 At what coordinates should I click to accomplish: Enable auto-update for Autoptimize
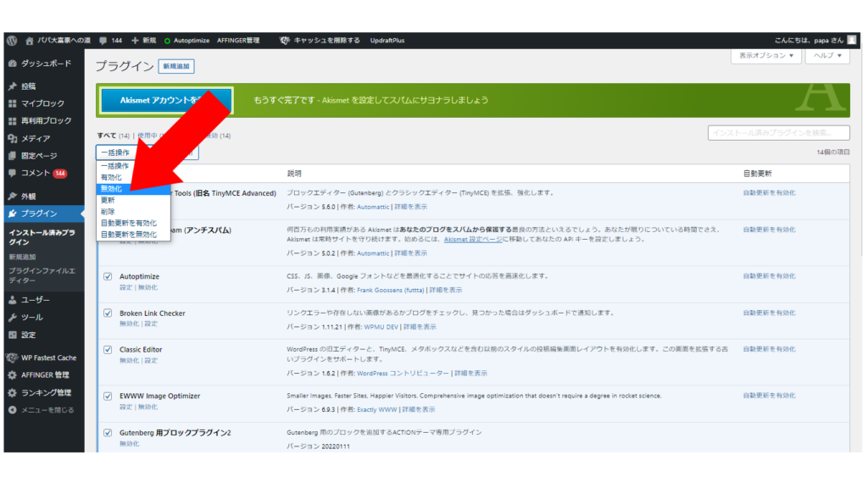pyautogui.click(x=769, y=276)
